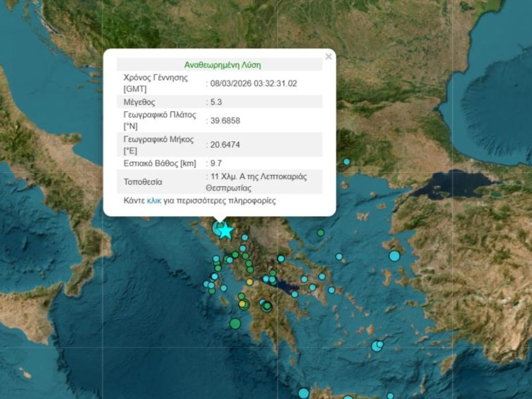This screenshot has height=399, width=532.
Task: Click the large green earthquake marker in Peloponnese
Action: click(x=235, y=323)
